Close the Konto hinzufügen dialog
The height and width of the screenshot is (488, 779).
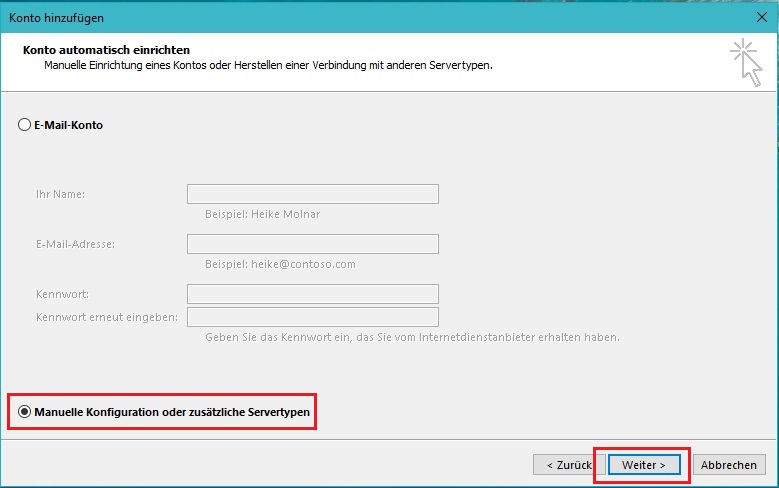762,17
